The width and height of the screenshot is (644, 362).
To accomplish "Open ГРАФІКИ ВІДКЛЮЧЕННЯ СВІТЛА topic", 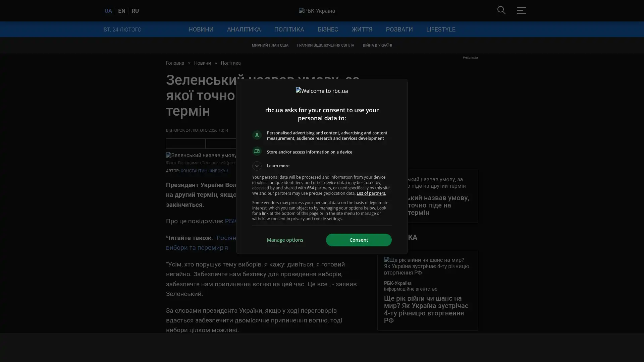I will 325,45.
